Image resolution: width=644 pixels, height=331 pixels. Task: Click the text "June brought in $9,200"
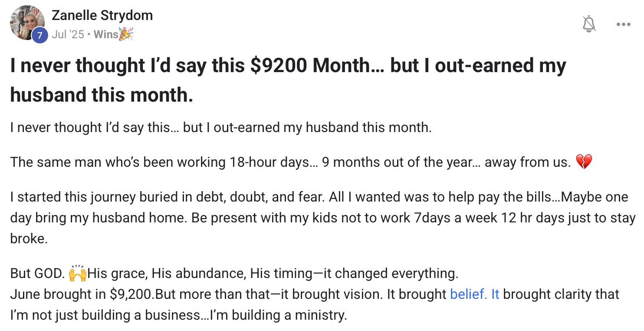[82, 294]
